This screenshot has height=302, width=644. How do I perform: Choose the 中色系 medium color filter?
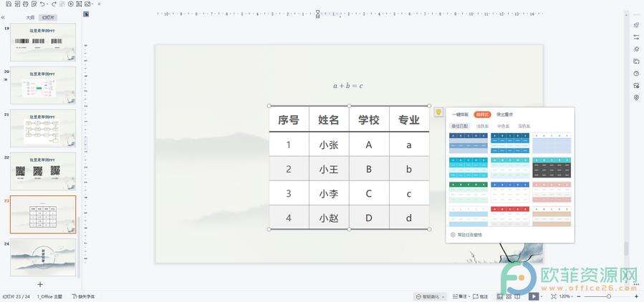[x=503, y=126]
